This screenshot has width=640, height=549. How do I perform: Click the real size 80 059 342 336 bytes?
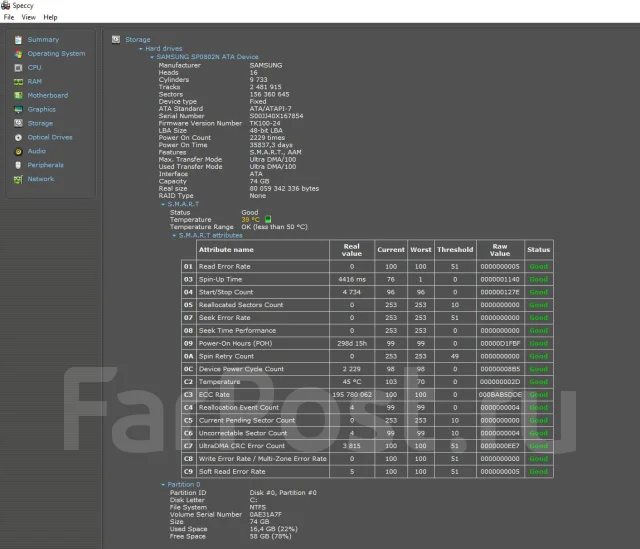coord(284,189)
